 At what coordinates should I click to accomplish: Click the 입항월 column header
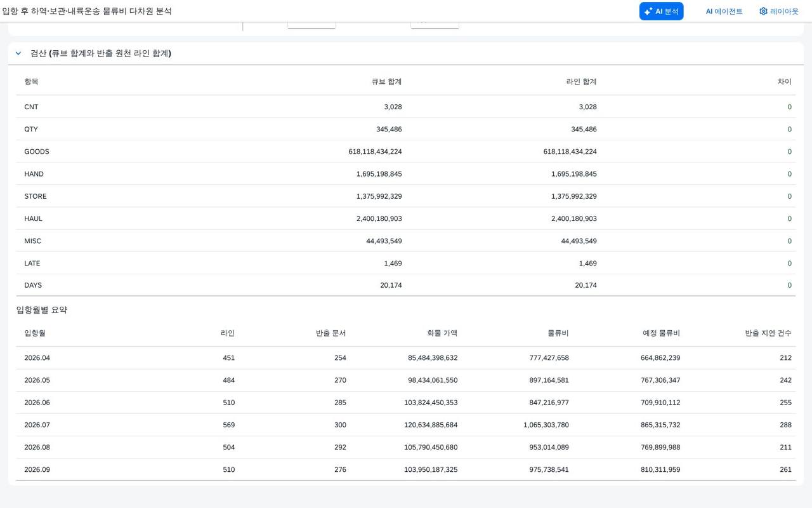tap(35, 333)
